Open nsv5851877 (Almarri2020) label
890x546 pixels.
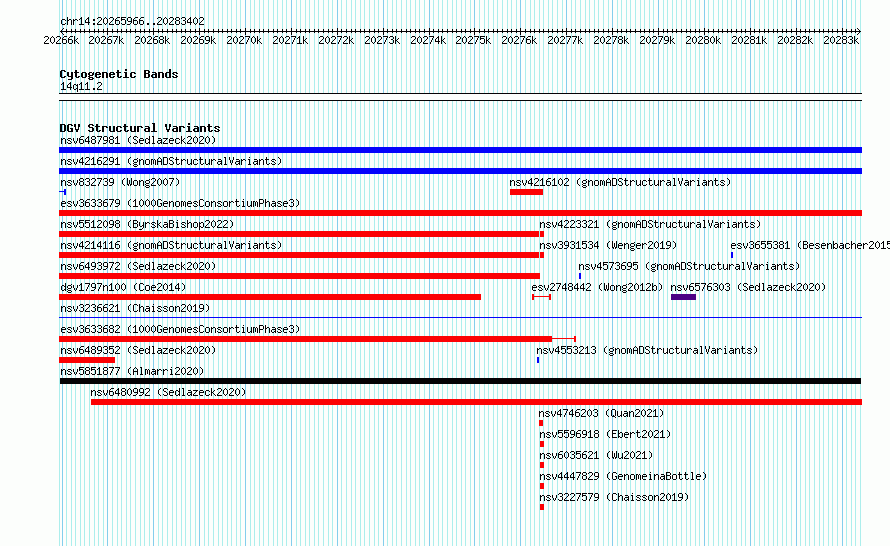tap(132, 371)
